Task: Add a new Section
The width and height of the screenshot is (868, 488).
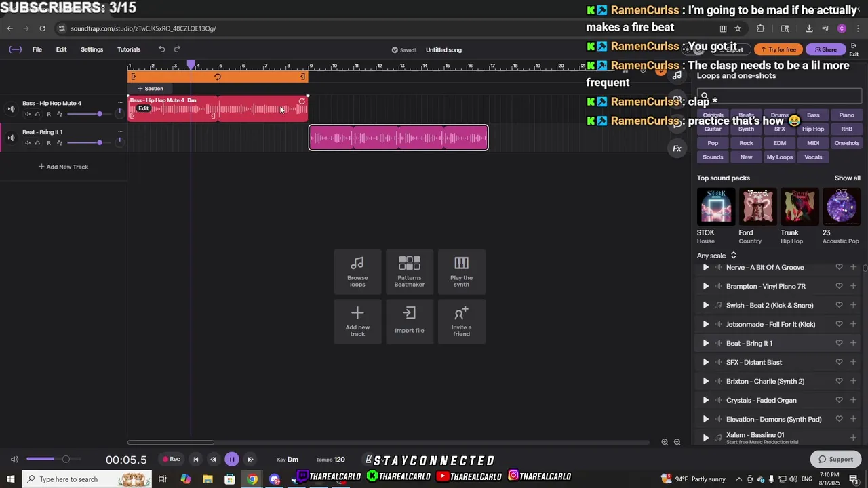Action: [151, 89]
